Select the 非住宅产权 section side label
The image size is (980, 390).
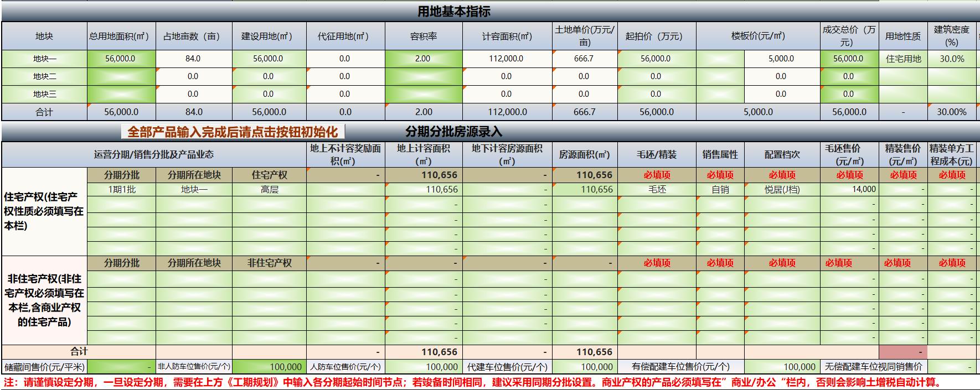[x=44, y=300]
